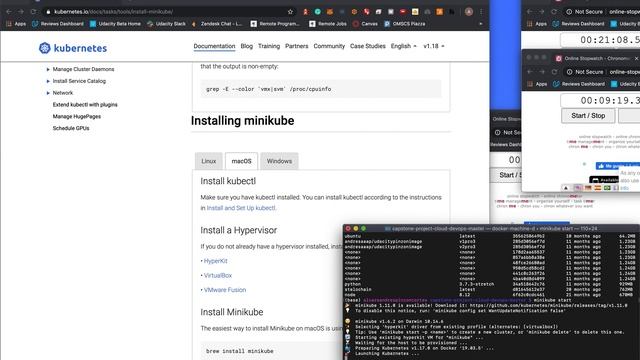Click partially hidden Start button in leftmost stopwatch window
This screenshot has height=360, width=640.
coord(506,175)
